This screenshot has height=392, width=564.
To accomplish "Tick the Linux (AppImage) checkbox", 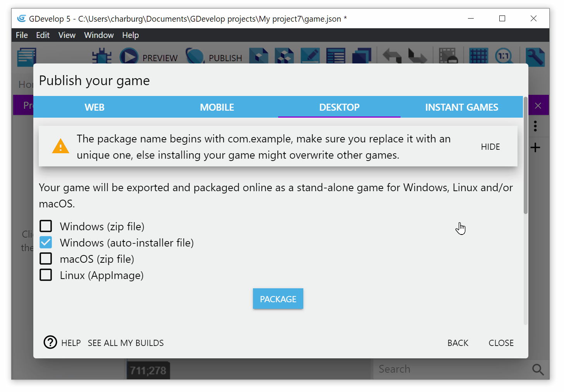I will pyautogui.click(x=46, y=275).
